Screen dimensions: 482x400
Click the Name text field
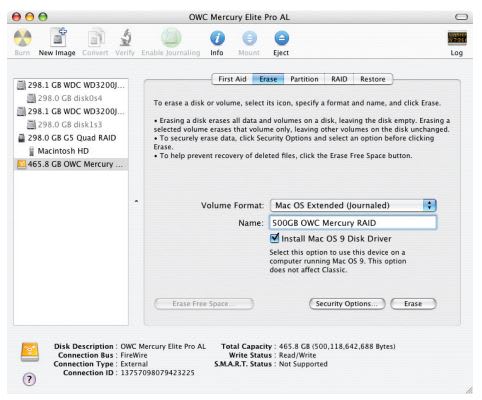[353, 223]
